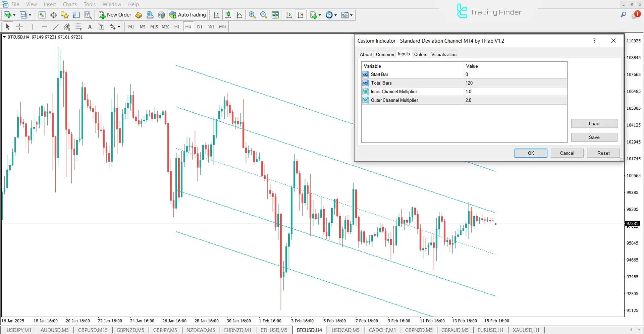Open the Strategy Tester
Viewport: 644px width, 334px height.
[x=88, y=15]
